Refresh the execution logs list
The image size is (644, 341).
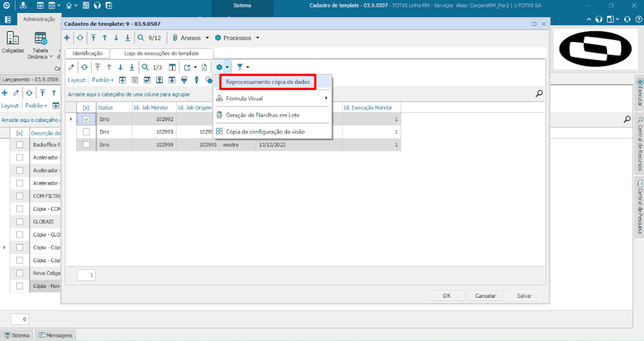[x=84, y=67]
